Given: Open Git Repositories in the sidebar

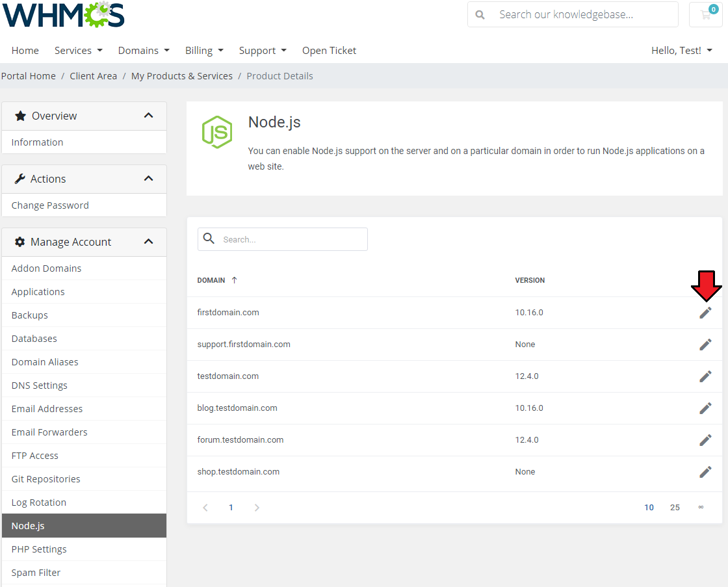Looking at the screenshot, I should point(84,479).
